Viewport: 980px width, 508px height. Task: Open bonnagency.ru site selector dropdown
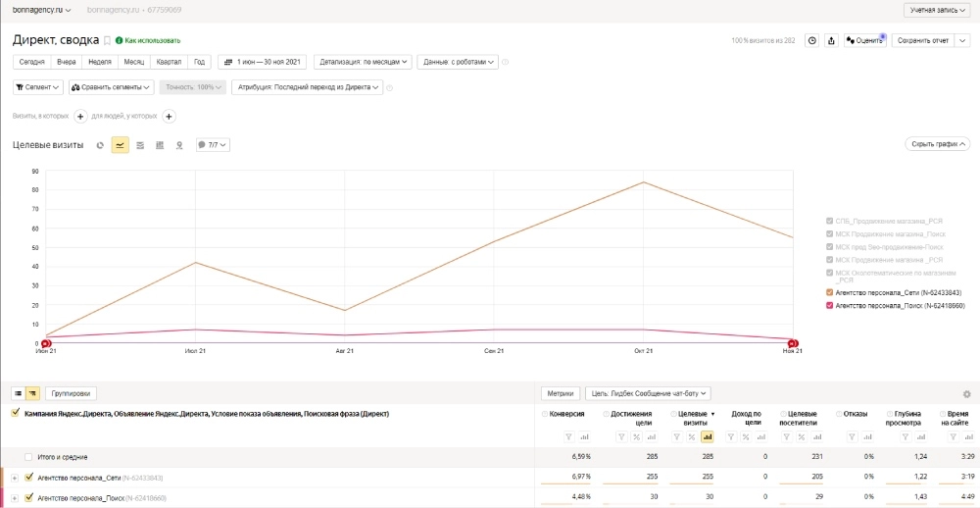pos(42,10)
